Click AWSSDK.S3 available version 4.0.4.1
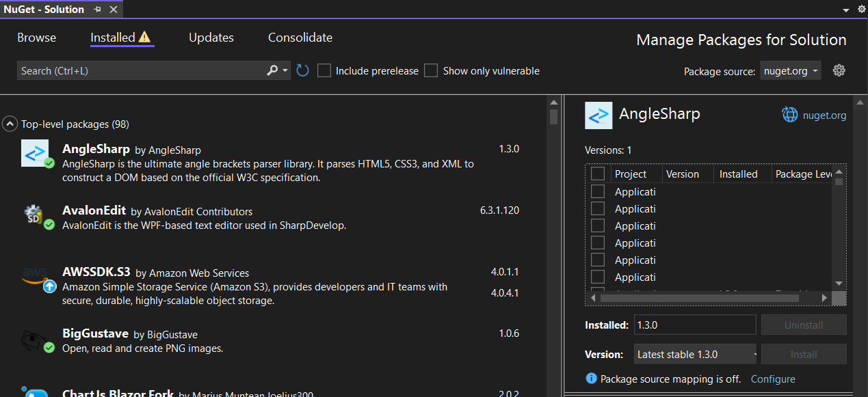Viewport: 868px width, 397px height. pos(505,293)
